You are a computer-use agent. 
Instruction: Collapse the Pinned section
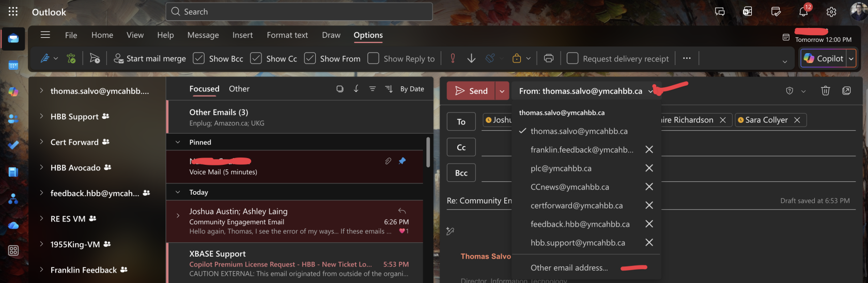pos(178,142)
